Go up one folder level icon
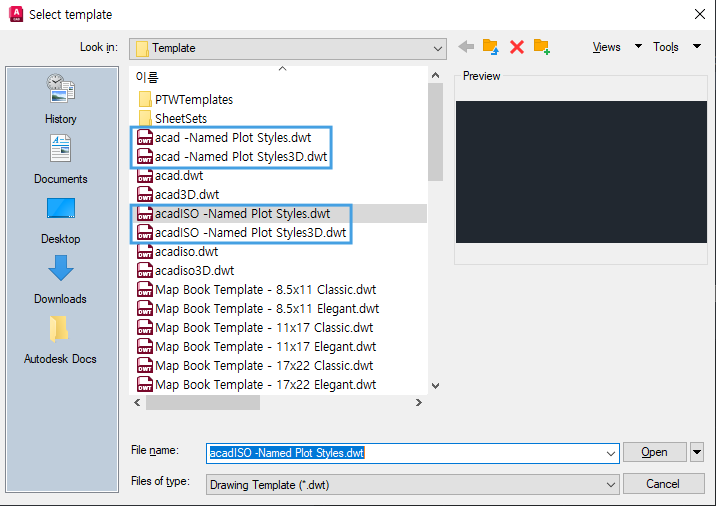The width and height of the screenshot is (716, 506). click(x=491, y=47)
